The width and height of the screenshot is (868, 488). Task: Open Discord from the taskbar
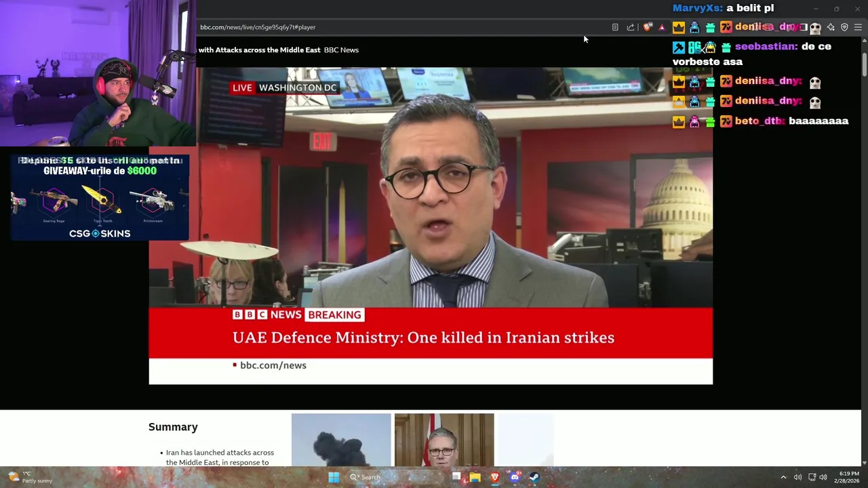coord(515,477)
